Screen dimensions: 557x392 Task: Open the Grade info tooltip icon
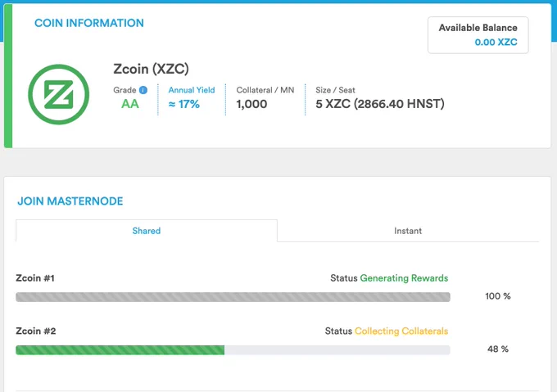pyautogui.click(x=143, y=90)
